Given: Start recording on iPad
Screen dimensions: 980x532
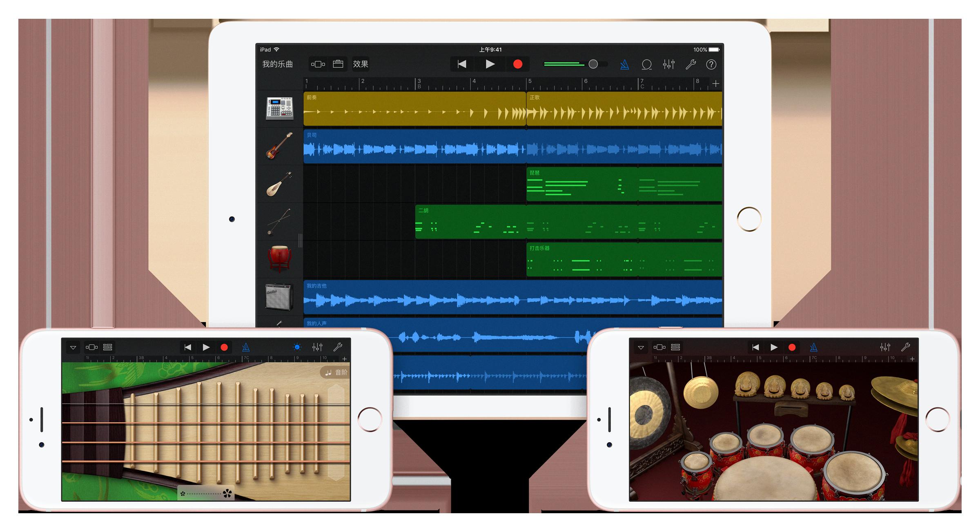Looking at the screenshot, I should (518, 64).
